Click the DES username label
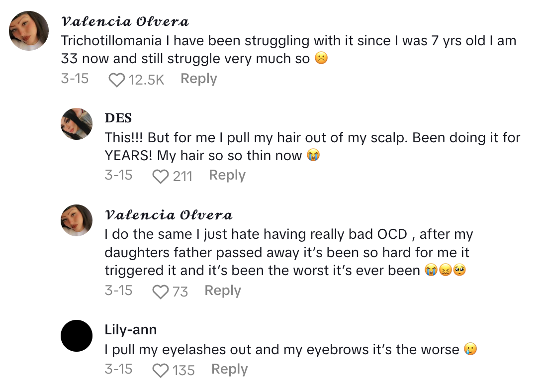Image resolution: width=543 pixels, height=392 pixels. (118, 118)
